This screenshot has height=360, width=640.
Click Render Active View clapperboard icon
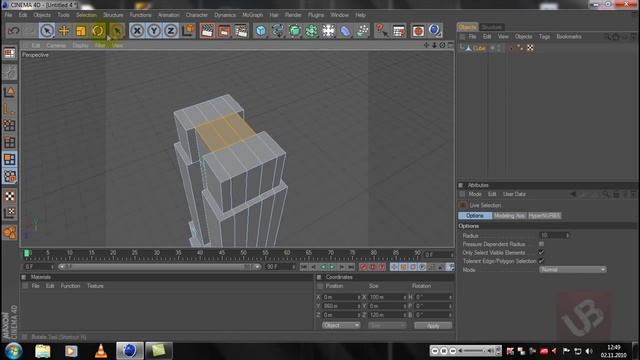coord(207,31)
